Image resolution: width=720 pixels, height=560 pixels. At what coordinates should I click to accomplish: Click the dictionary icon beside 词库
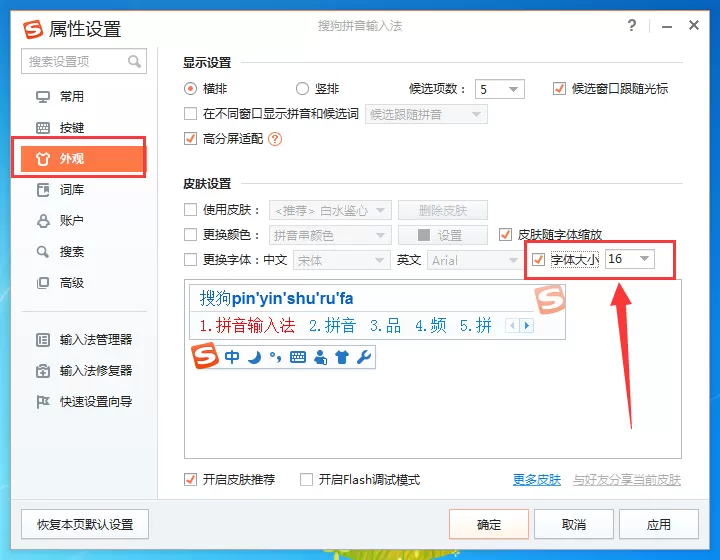tap(43, 190)
